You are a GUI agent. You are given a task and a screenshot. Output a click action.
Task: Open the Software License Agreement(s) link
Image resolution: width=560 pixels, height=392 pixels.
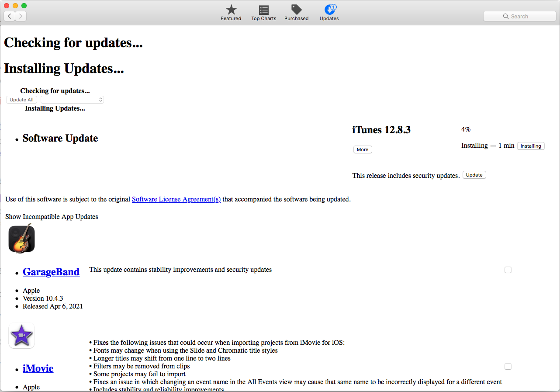coord(176,199)
